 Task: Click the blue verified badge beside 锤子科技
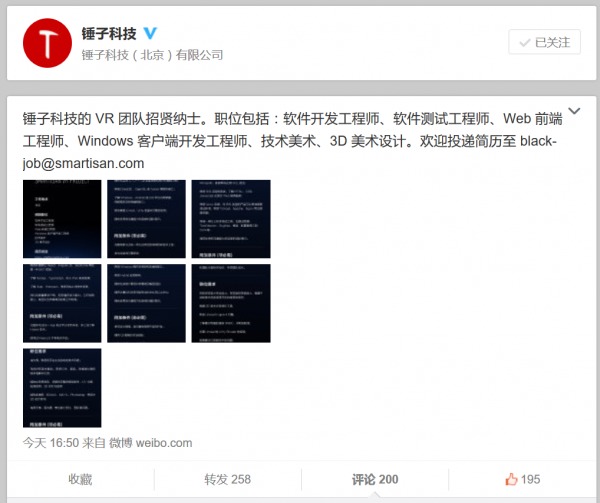[x=150, y=32]
